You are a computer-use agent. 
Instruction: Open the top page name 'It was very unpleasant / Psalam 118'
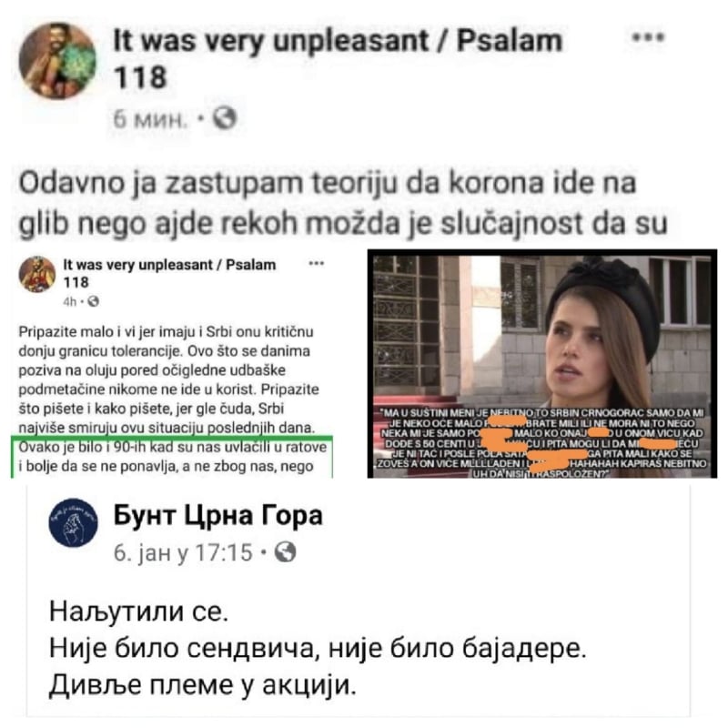coord(338,58)
